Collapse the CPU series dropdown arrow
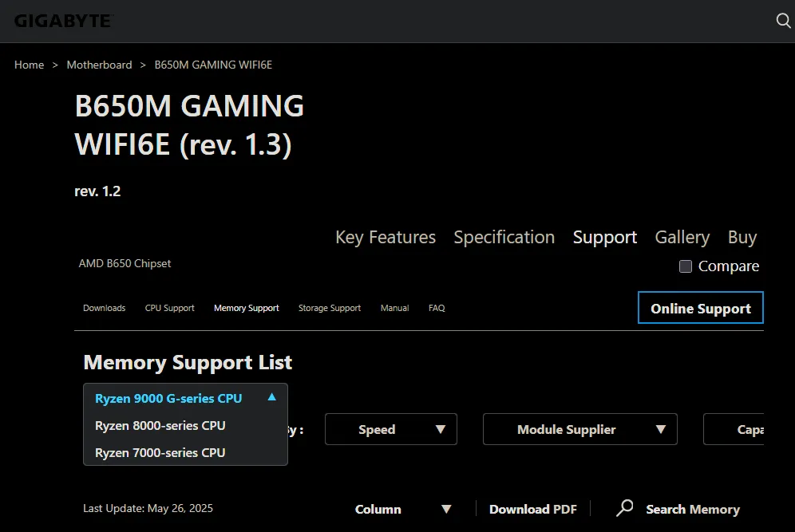This screenshot has width=795, height=532. click(271, 397)
